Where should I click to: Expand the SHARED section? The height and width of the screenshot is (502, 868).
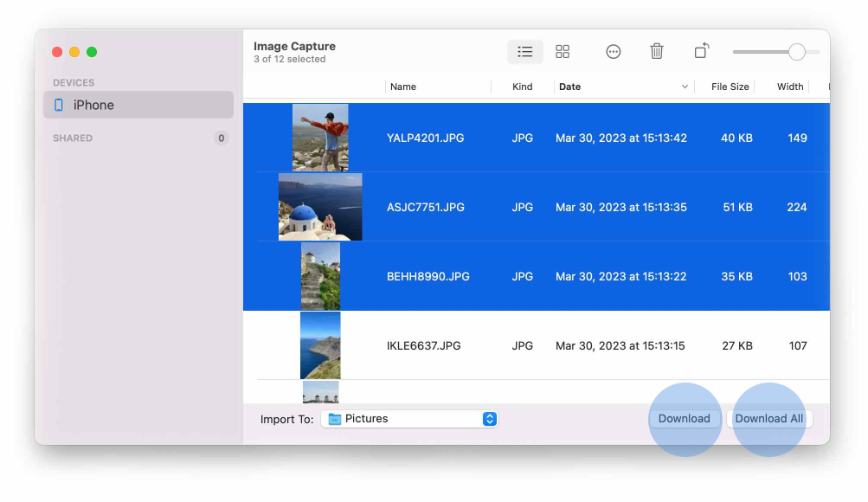pyautogui.click(x=72, y=138)
